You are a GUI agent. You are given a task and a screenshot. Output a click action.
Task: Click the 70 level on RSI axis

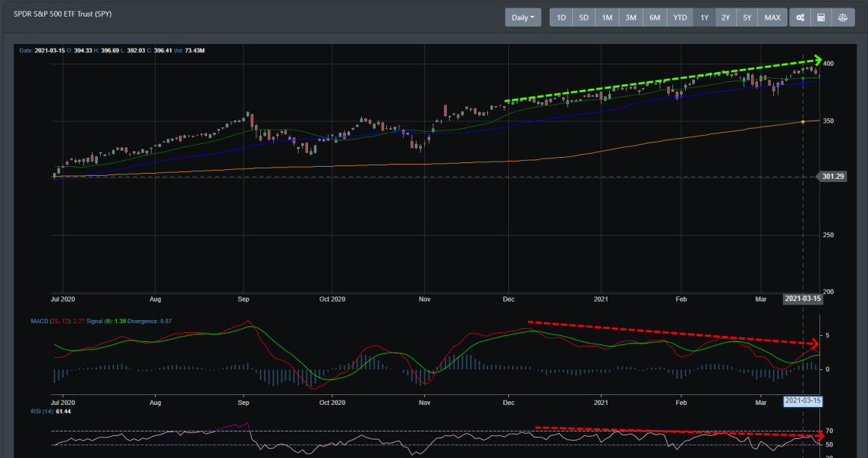point(829,431)
